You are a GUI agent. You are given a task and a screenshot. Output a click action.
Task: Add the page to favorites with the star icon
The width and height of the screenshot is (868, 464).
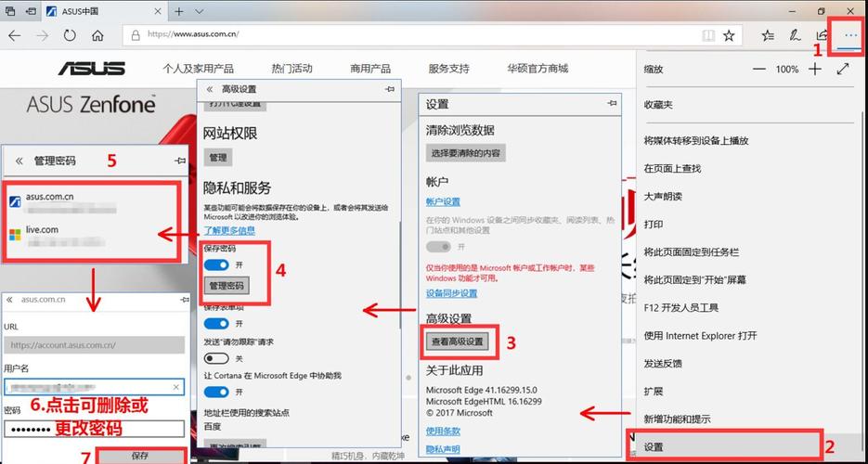click(x=729, y=36)
